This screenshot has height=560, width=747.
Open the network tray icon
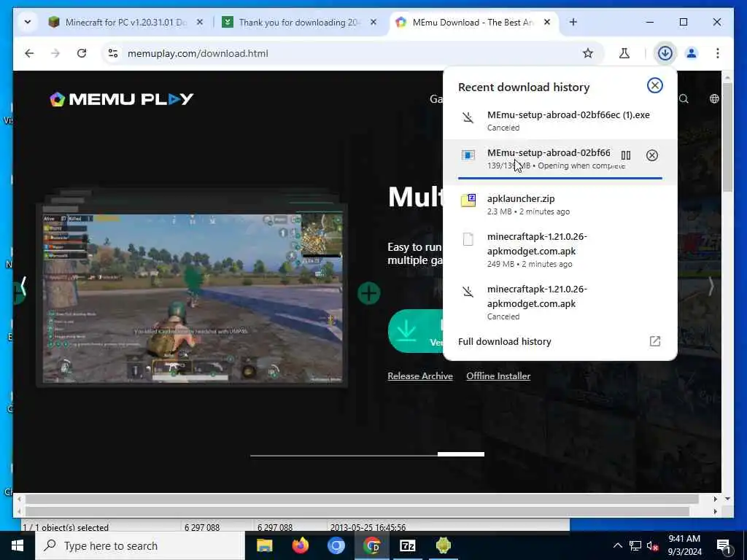[x=635, y=545]
